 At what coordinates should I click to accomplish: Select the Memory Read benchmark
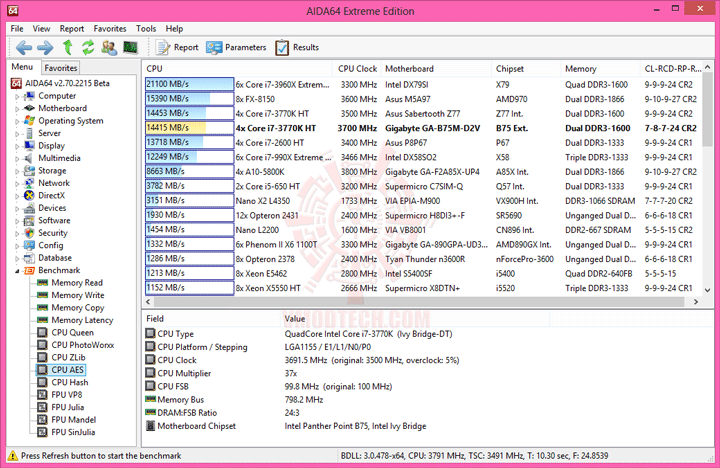70,282
